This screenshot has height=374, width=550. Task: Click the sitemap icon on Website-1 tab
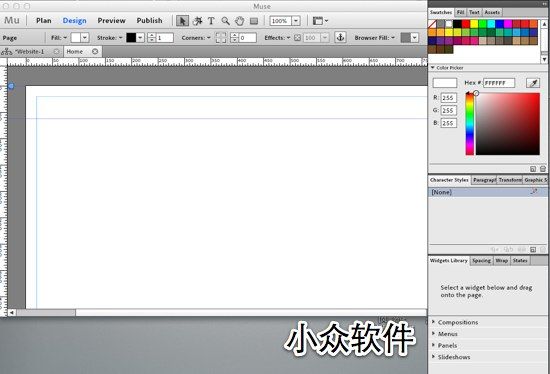click(x=7, y=52)
